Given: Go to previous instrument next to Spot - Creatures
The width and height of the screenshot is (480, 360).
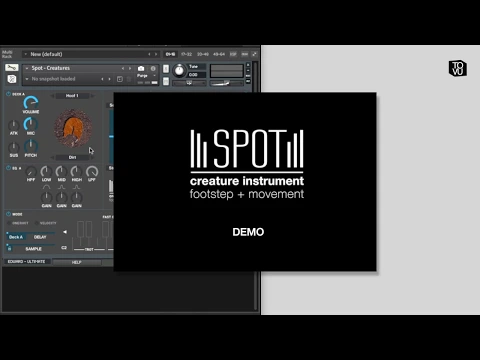Looking at the screenshot, I should (x=123, y=68).
